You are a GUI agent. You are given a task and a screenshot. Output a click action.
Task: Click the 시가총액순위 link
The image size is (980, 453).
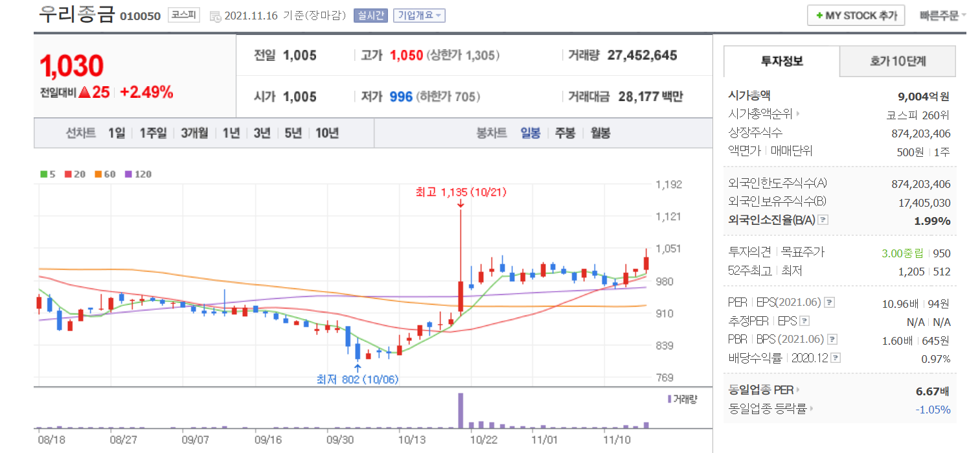(760, 114)
